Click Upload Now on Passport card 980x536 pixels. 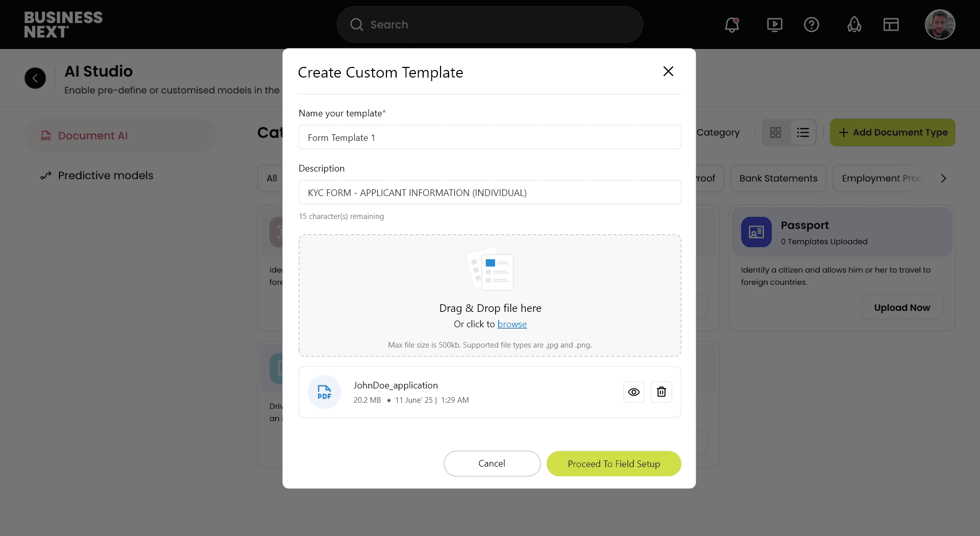[x=902, y=308]
